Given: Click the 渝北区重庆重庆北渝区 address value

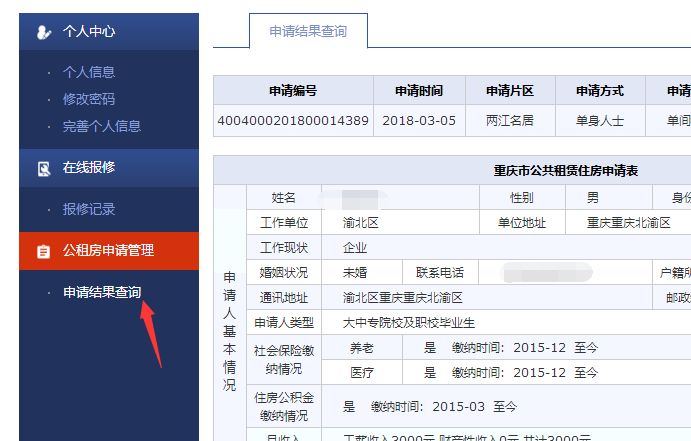Looking at the screenshot, I should (x=403, y=298).
